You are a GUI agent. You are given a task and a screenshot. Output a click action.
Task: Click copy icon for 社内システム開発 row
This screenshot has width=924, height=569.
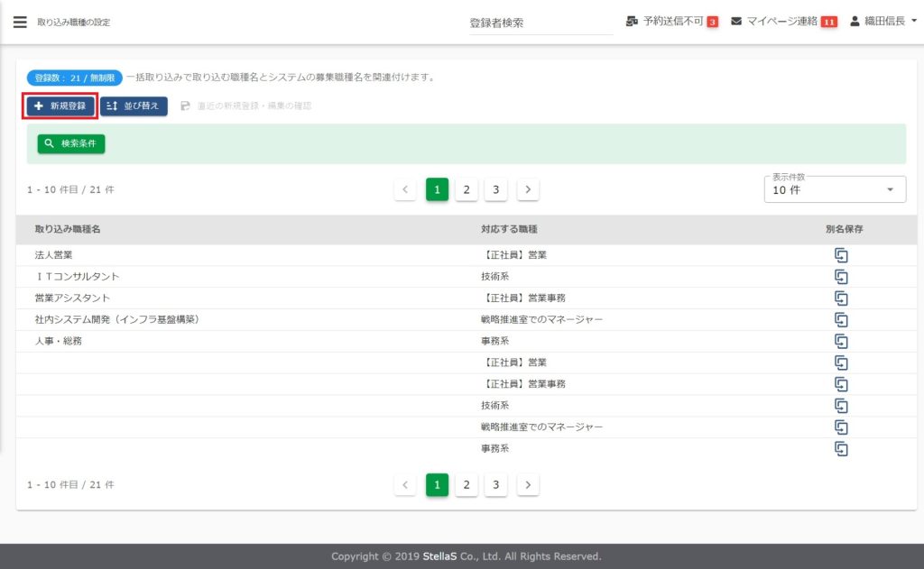(841, 319)
